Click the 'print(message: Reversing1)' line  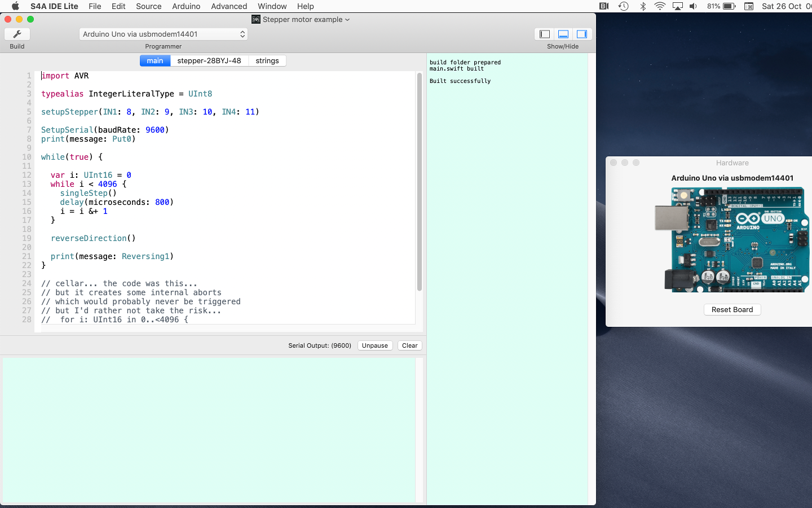pos(112,256)
